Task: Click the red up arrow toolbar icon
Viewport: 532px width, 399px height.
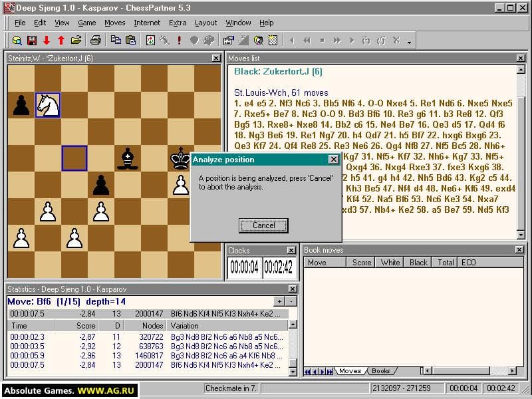Action: point(61,41)
